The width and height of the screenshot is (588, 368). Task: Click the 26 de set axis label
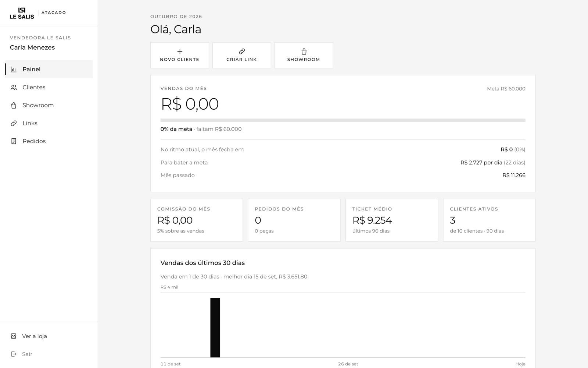pos(348,364)
